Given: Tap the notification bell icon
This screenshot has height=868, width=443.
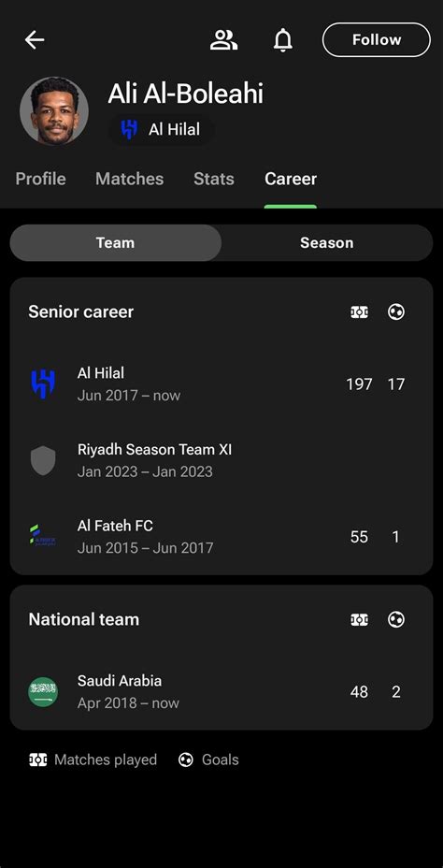Looking at the screenshot, I should 283,40.
